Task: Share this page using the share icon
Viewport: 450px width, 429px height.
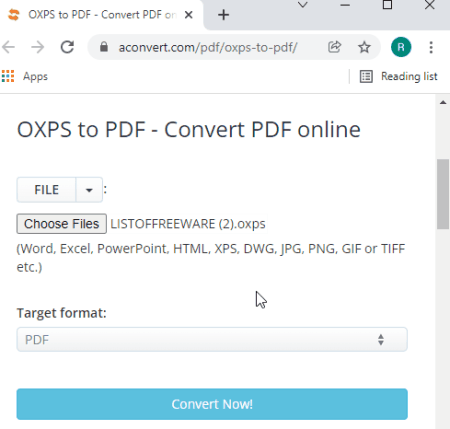Action: (x=334, y=47)
